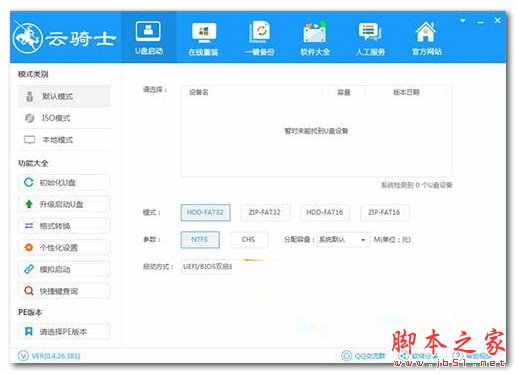Image resolution: width=517 pixels, height=374 pixels.
Task: Click the monitor icon beside 本地模式
Action: pyautogui.click(x=29, y=140)
